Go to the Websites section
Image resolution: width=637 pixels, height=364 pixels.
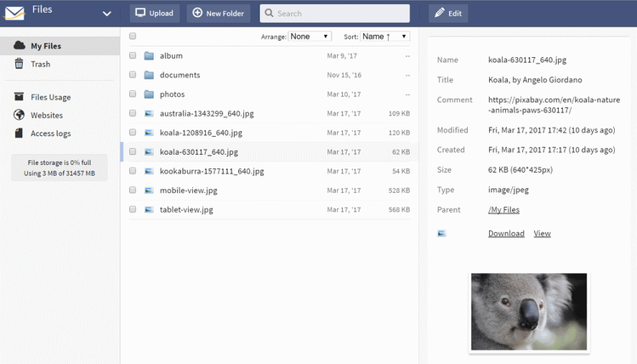point(46,115)
